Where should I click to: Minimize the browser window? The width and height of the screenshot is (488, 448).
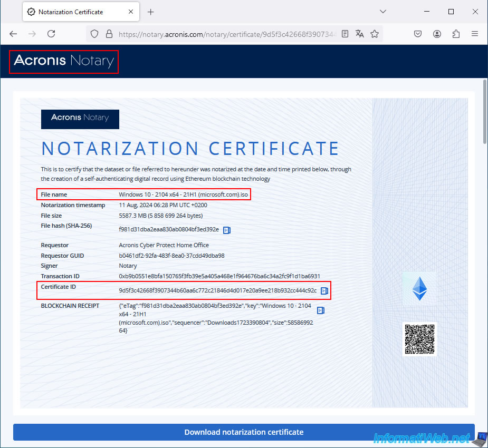click(427, 12)
